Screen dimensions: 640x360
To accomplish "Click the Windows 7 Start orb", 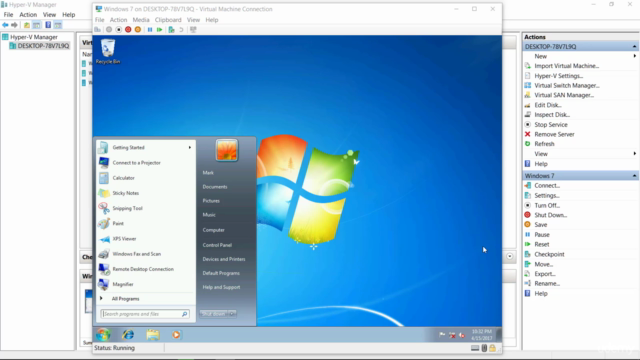I will click(x=103, y=335).
